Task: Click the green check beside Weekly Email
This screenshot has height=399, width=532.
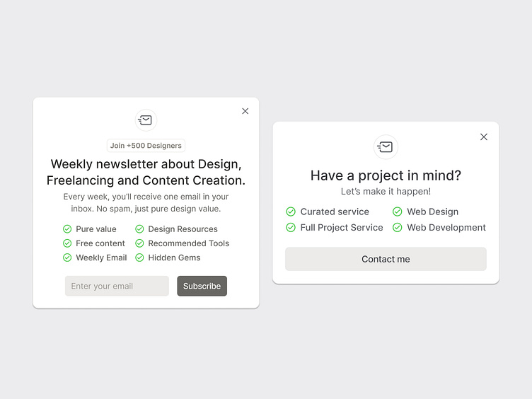Action: 67,258
